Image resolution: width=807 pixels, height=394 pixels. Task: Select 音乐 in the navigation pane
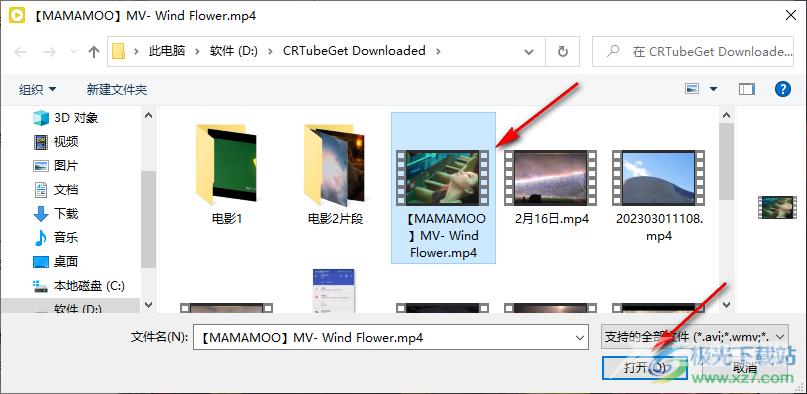(56, 238)
